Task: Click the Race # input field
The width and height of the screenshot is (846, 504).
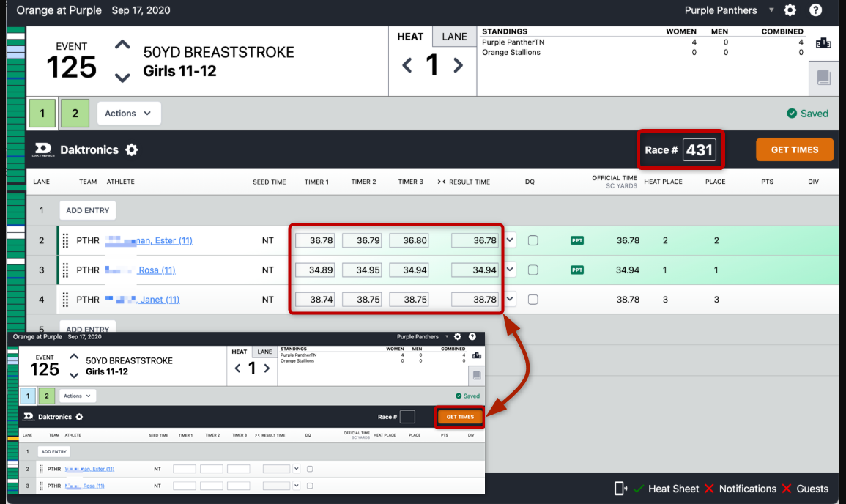Action: tap(699, 150)
